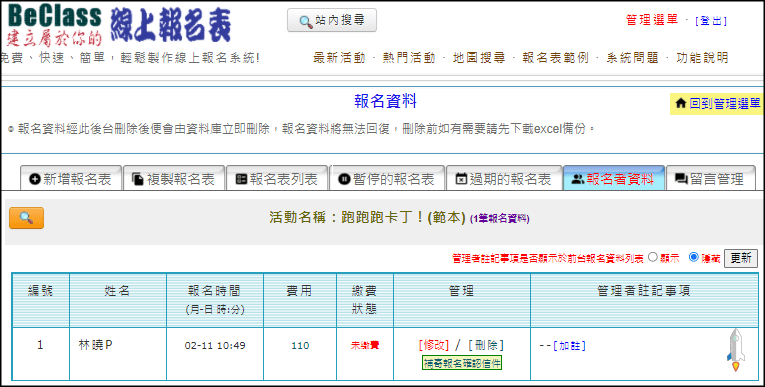Screen dimensions: 765x387
Task: Select the 報名者資料 tab
Action: pos(614,179)
